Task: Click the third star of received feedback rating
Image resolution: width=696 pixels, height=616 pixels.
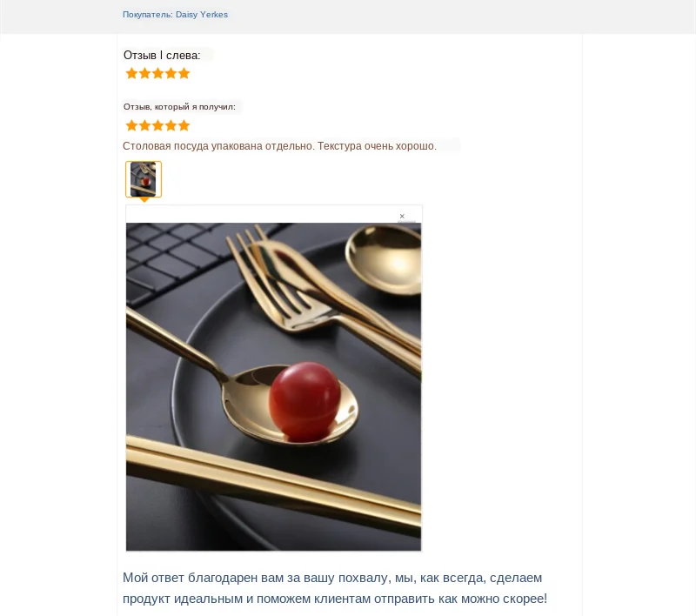Action: (x=158, y=125)
